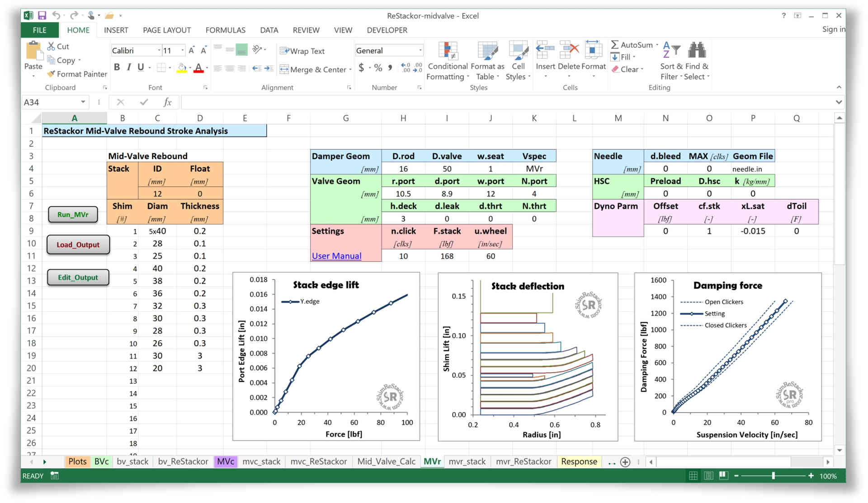Switch to the Response sheet tab

(x=579, y=461)
